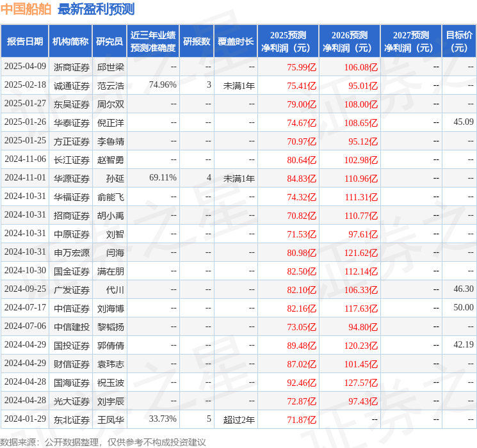This screenshot has width=477, height=448.
Task: Click the 最新盈利预测 heading
Action: [96, 9]
